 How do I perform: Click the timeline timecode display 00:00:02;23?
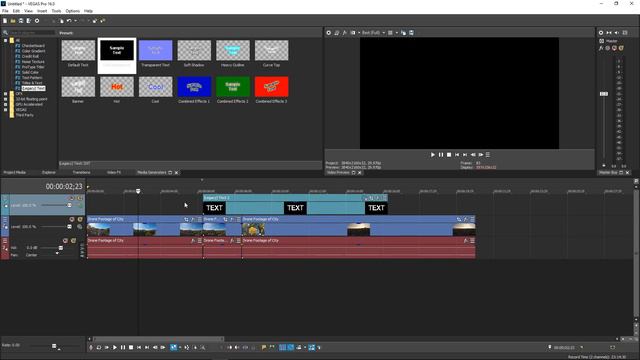tap(64, 187)
